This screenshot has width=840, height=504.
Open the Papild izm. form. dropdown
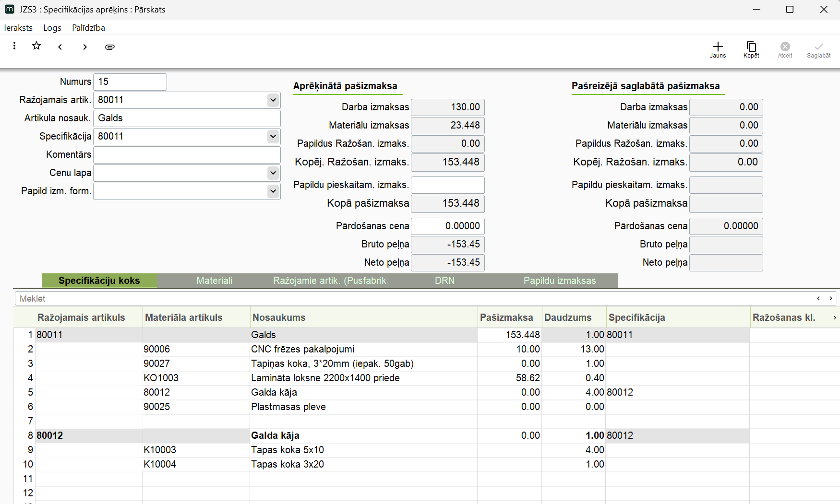tap(273, 191)
